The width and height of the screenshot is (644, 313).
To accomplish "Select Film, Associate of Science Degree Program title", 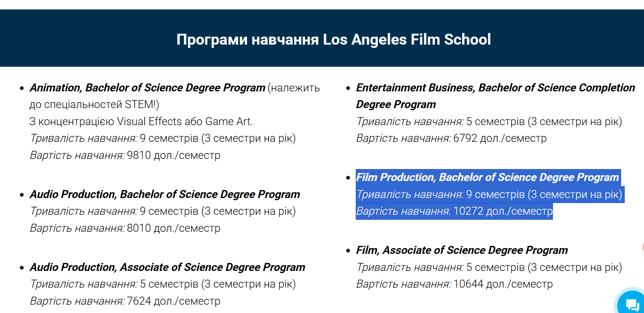I will (462, 250).
